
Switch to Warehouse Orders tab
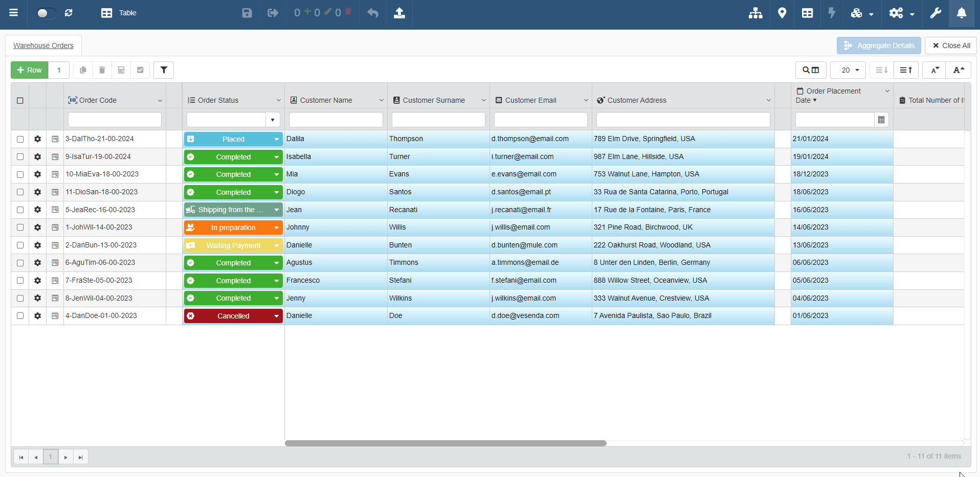(x=43, y=46)
